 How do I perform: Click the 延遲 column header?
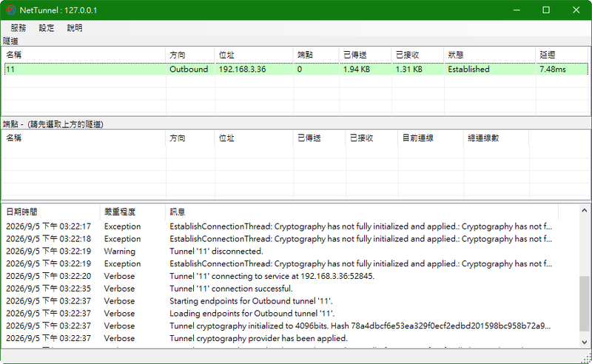point(562,55)
